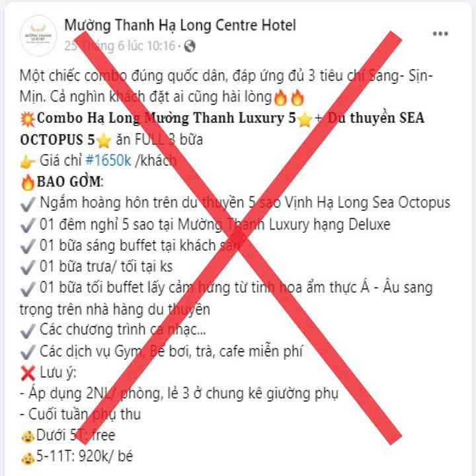Click checkmark beside 01 đêm nghỉ line
476x476 pixels.
[28, 225]
